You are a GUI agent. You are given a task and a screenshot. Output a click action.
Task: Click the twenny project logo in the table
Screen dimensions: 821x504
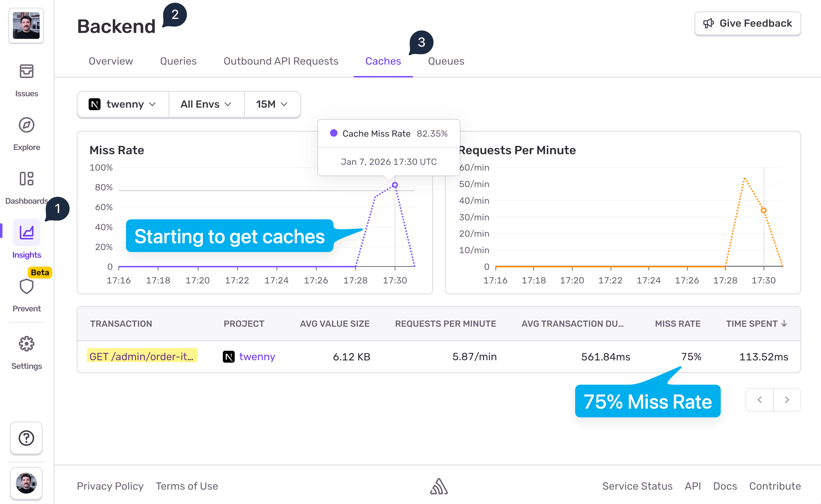[x=229, y=356]
